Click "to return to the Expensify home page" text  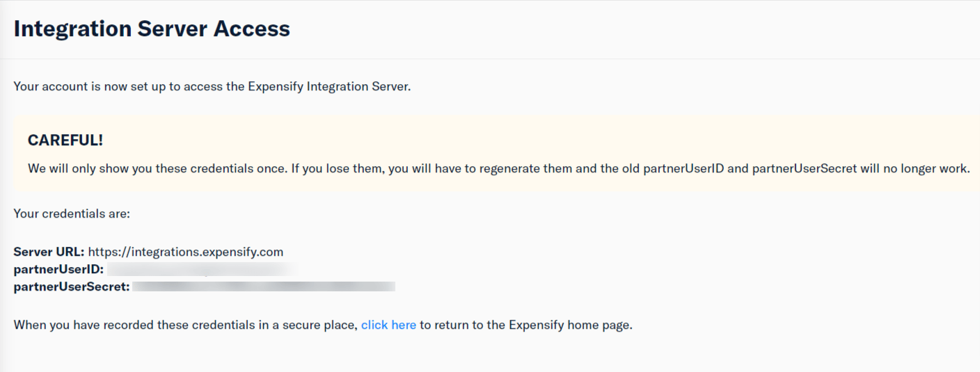525,325
